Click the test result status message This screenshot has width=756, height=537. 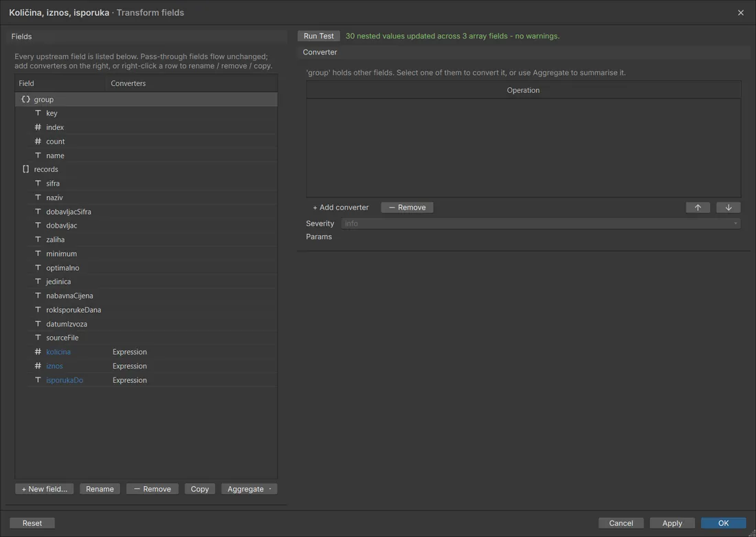pyautogui.click(x=452, y=36)
